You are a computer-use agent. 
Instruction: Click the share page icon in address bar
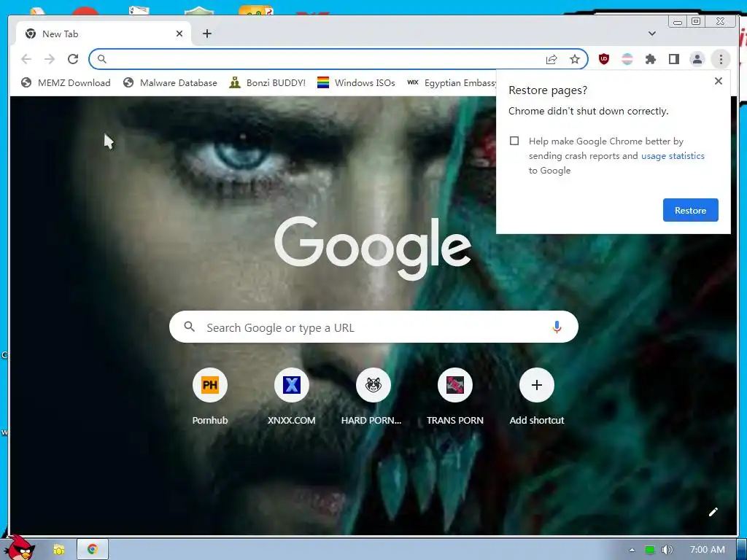[x=551, y=59]
